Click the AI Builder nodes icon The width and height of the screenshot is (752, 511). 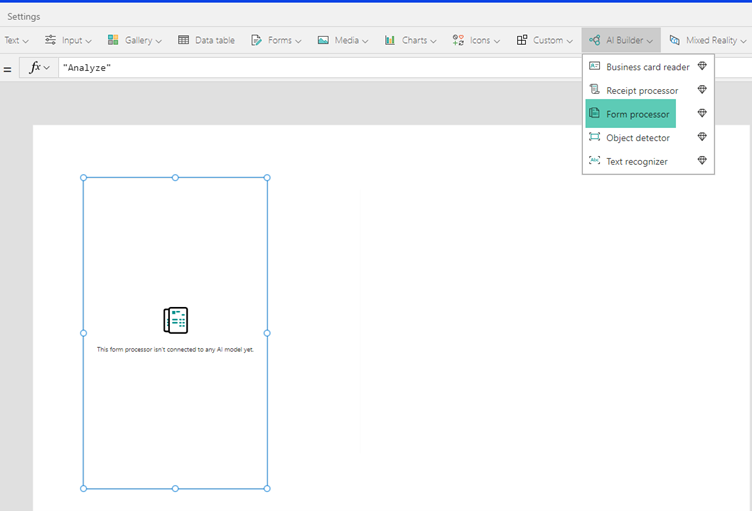coord(595,40)
